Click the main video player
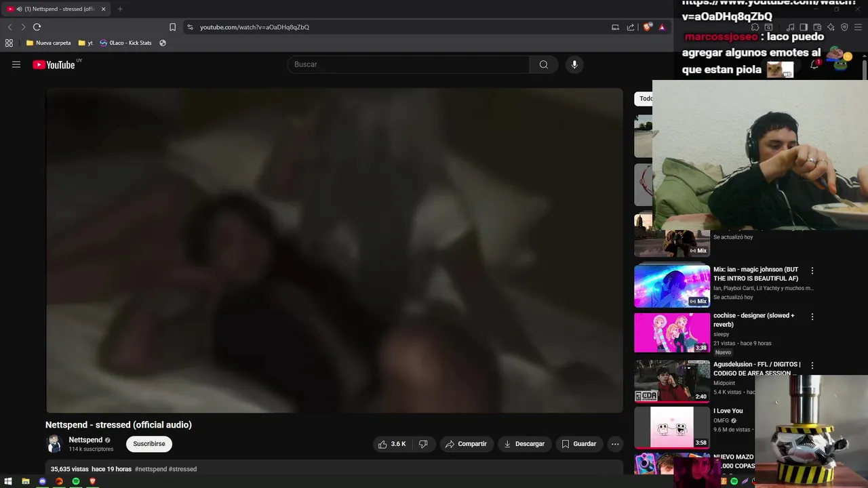Image resolution: width=868 pixels, height=488 pixels. click(x=334, y=250)
